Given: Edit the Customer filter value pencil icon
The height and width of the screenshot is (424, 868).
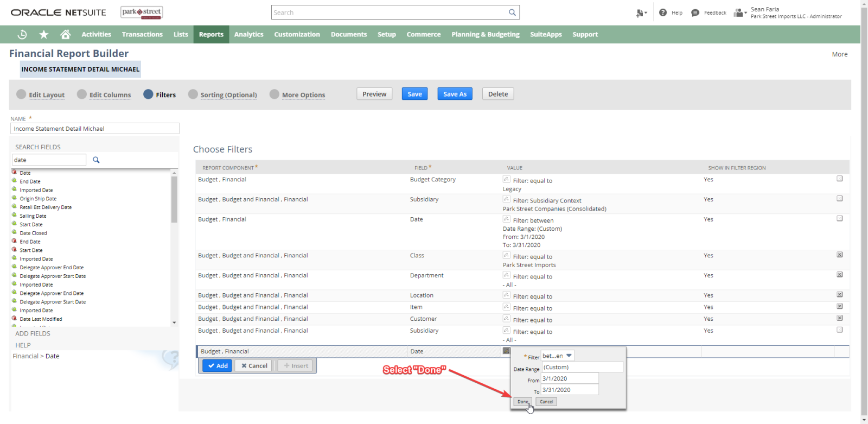Looking at the screenshot, I should 506,318.
